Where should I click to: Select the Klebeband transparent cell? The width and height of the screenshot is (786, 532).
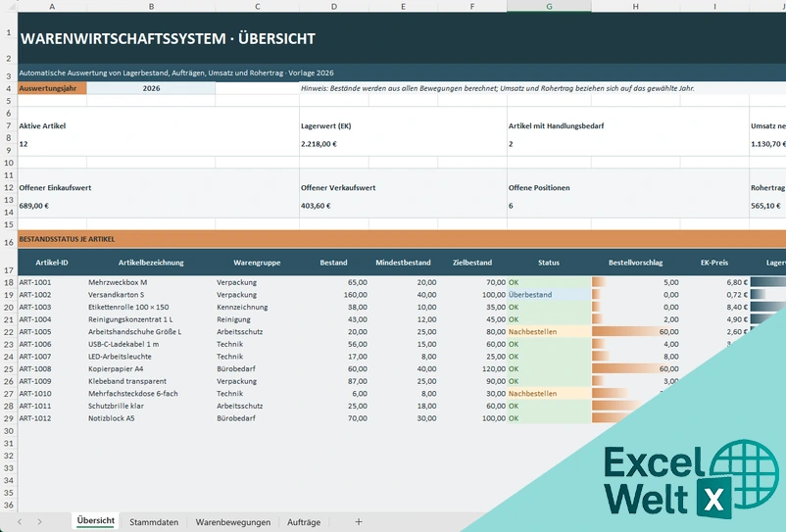[151, 381]
